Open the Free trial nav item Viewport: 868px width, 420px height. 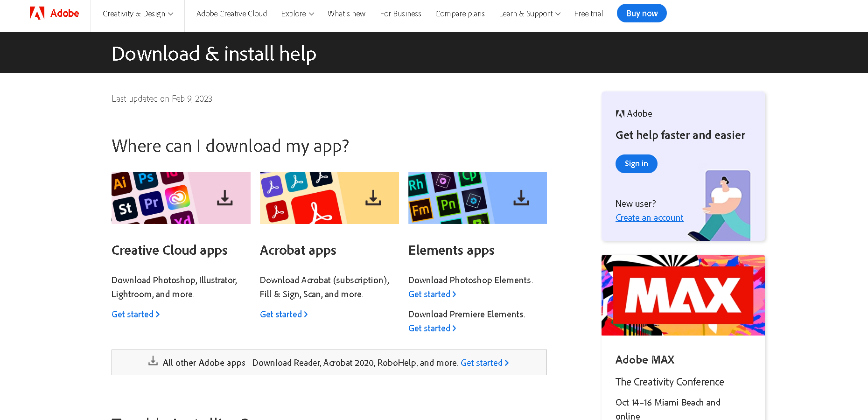coord(588,14)
